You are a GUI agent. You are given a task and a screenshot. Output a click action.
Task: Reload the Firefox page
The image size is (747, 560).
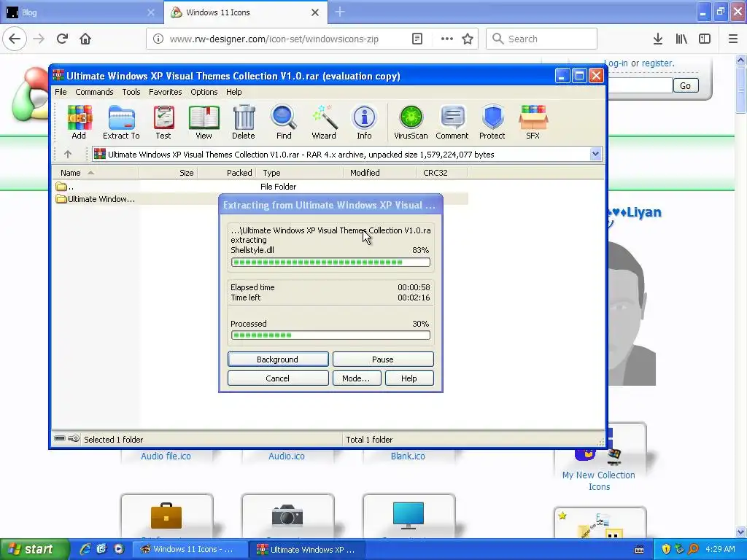[62, 39]
